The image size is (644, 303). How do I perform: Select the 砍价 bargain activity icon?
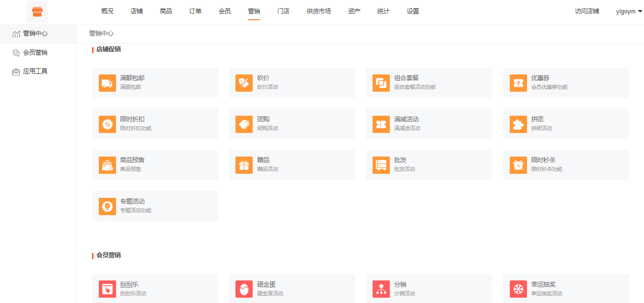(244, 82)
